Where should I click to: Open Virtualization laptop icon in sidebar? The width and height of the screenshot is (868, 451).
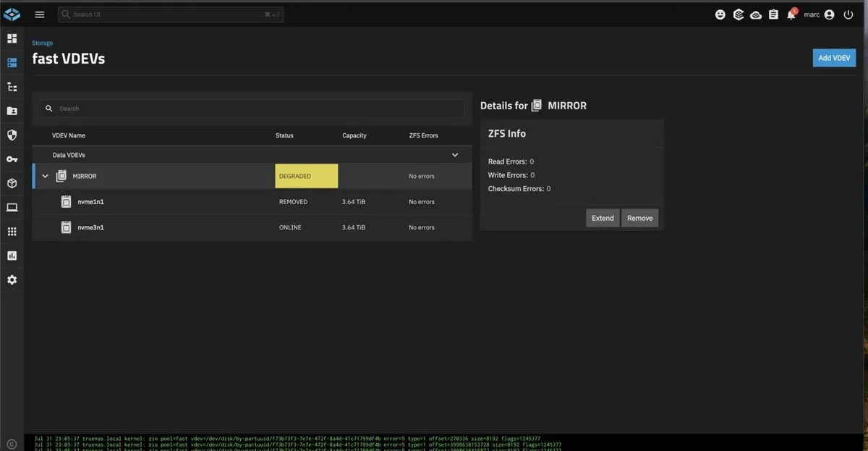coord(12,207)
